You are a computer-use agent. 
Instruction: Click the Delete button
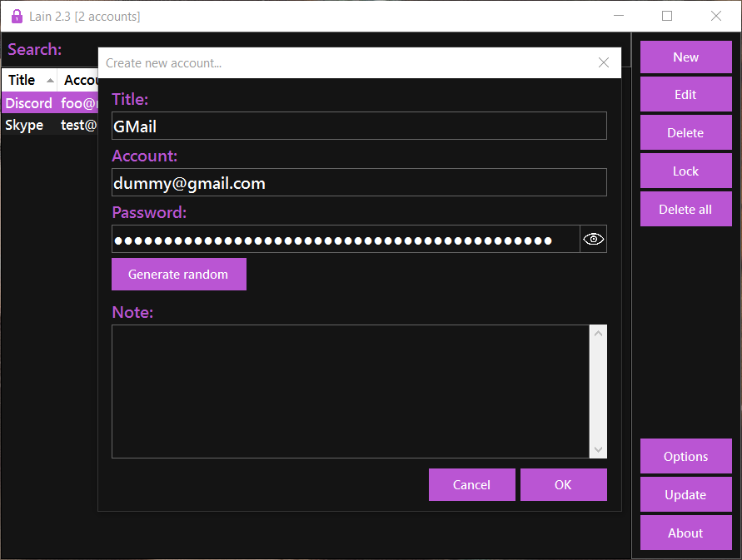click(x=685, y=133)
